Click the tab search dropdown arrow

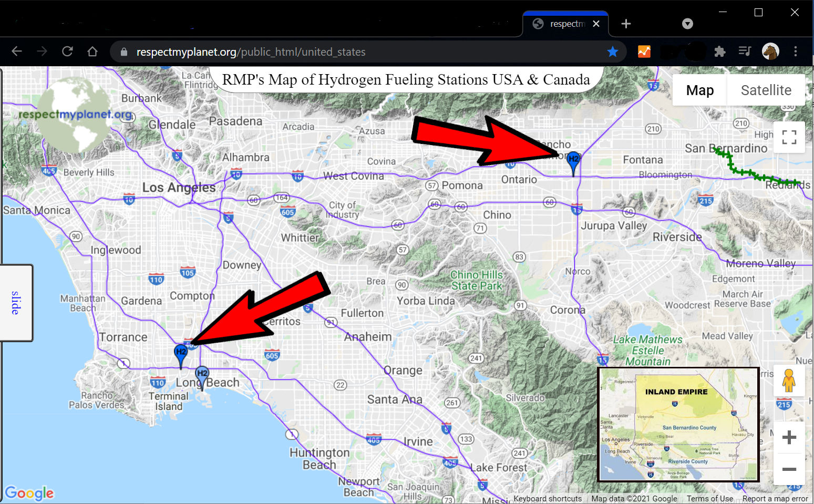pyautogui.click(x=687, y=24)
